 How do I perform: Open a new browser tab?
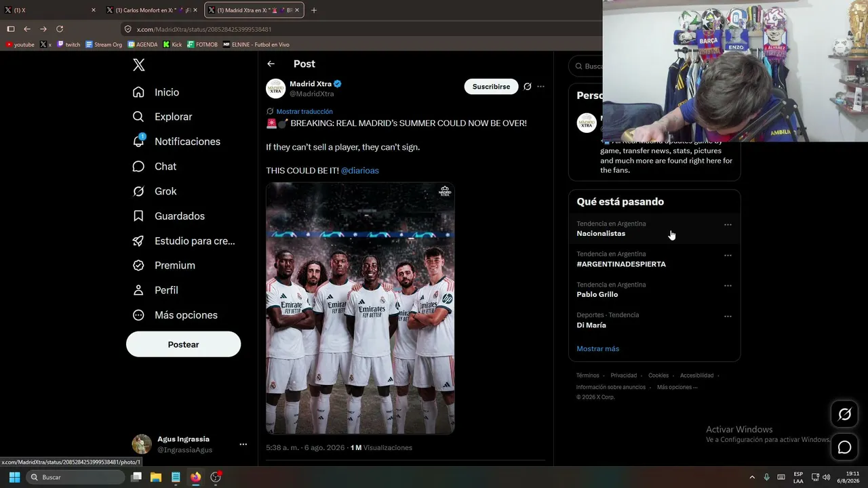[x=313, y=10]
